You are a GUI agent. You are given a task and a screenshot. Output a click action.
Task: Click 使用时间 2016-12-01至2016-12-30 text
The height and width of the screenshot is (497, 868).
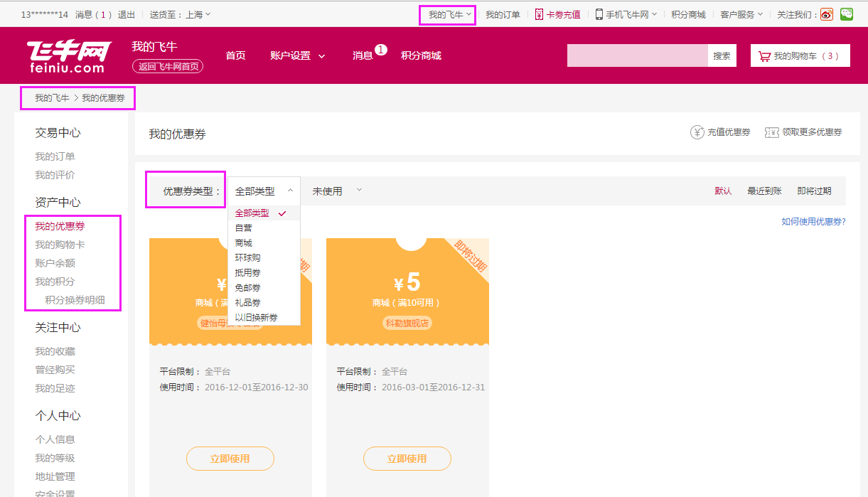point(234,388)
